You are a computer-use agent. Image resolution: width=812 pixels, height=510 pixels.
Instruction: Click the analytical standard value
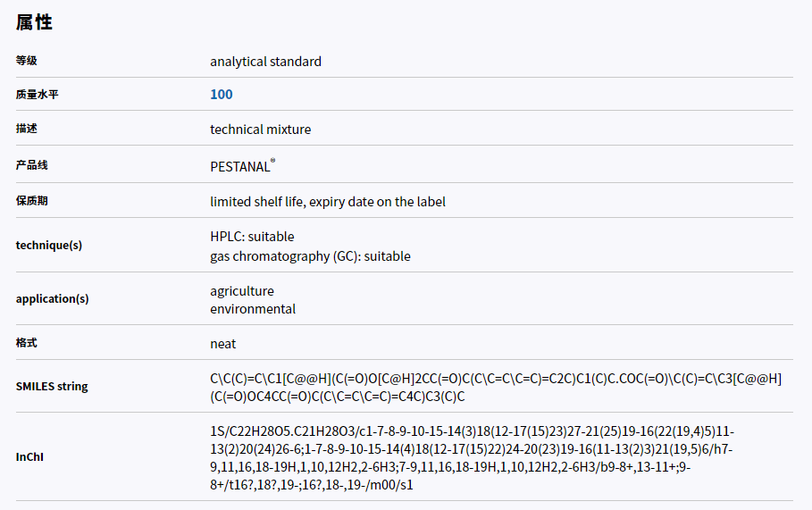265,62
